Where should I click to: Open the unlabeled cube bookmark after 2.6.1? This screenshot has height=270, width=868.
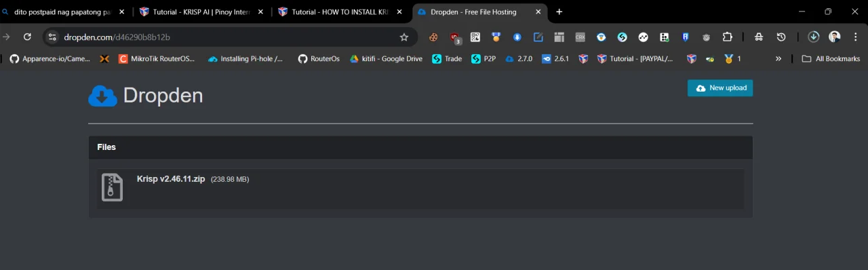pyautogui.click(x=583, y=59)
